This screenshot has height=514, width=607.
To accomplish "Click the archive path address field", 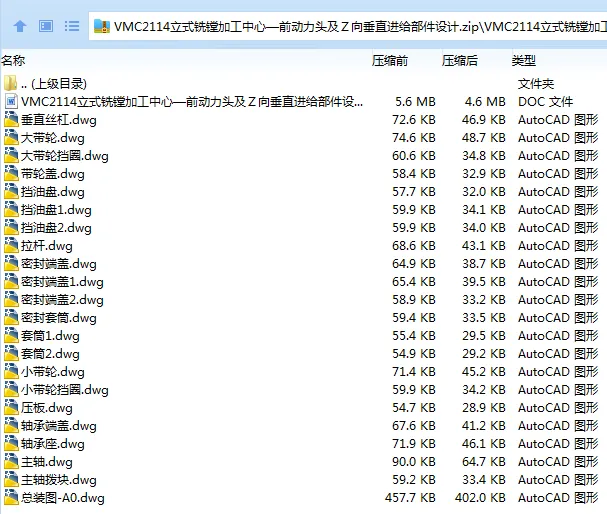I will click(x=348, y=26).
